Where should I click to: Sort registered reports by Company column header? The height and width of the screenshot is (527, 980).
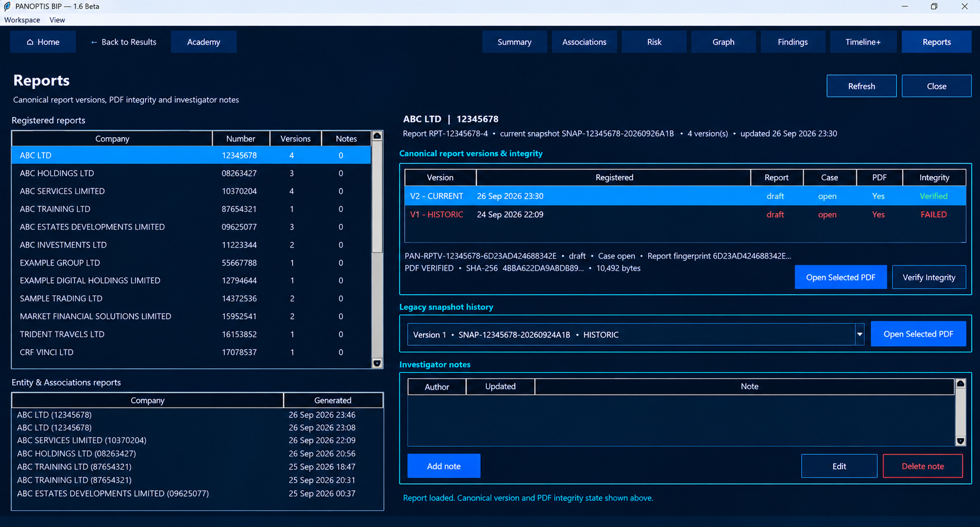pyautogui.click(x=112, y=139)
